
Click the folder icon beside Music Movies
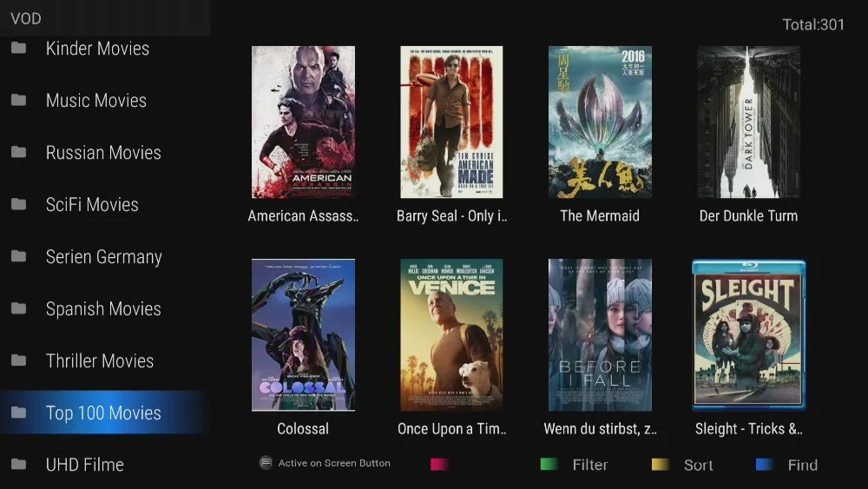click(19, 100)
